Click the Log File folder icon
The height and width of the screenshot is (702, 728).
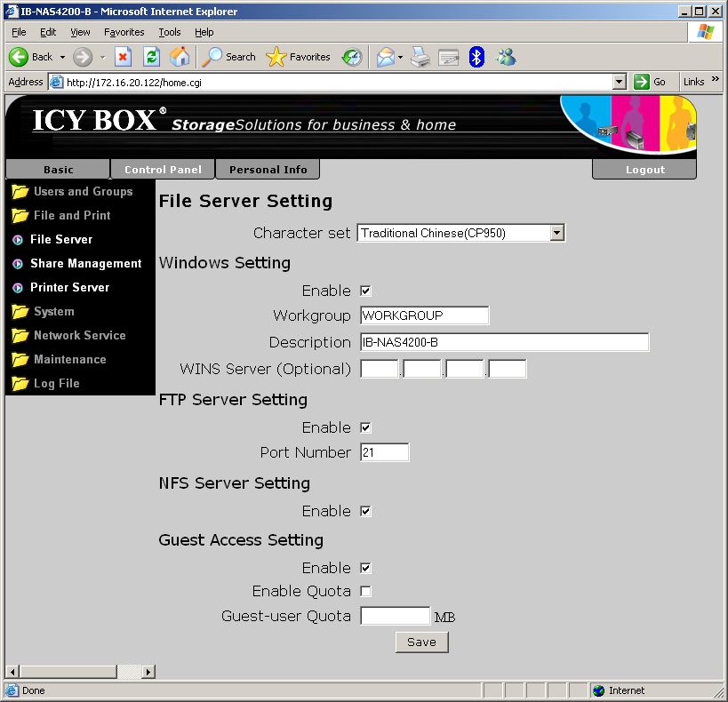click(x=20, y=384)
